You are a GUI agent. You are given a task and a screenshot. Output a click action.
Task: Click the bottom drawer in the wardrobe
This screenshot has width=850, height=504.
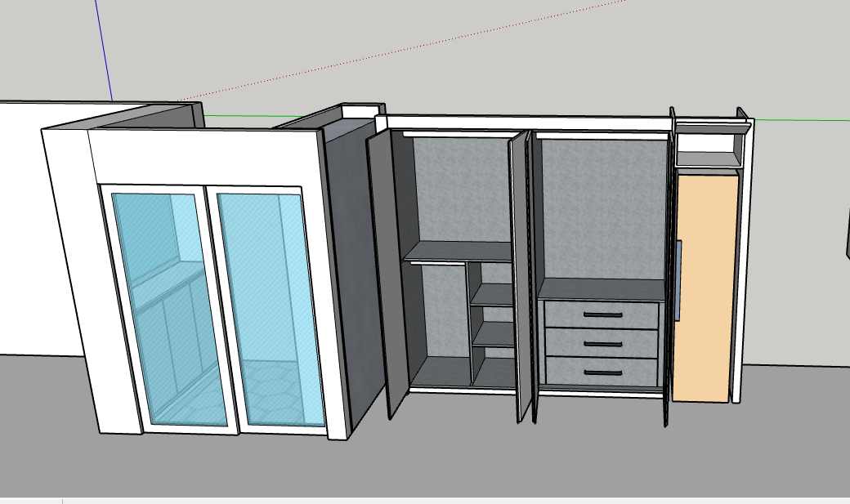coord(602,372)
